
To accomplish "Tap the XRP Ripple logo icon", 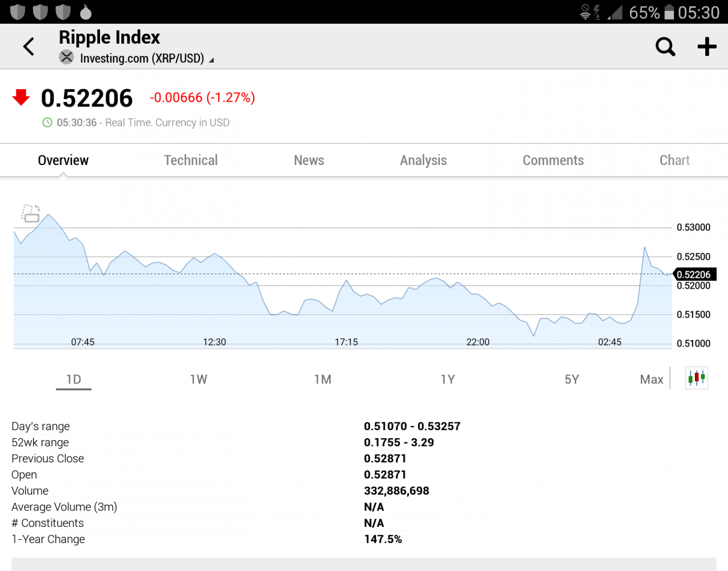I will point(66,57).
